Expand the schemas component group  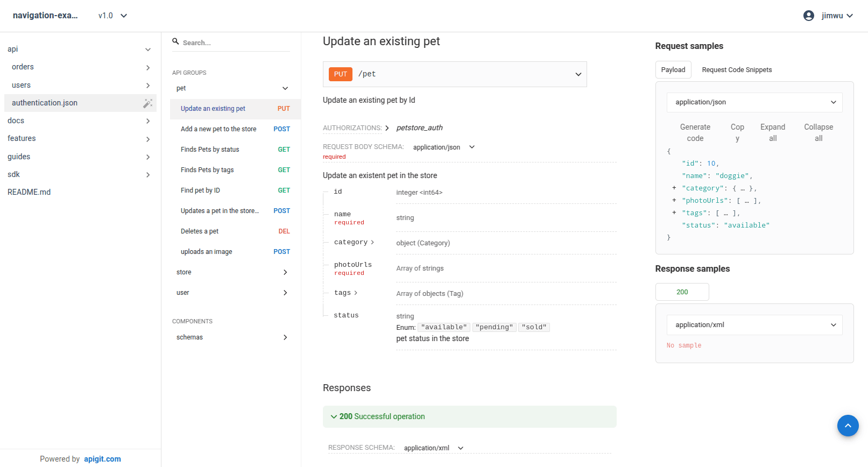(285, 337)
